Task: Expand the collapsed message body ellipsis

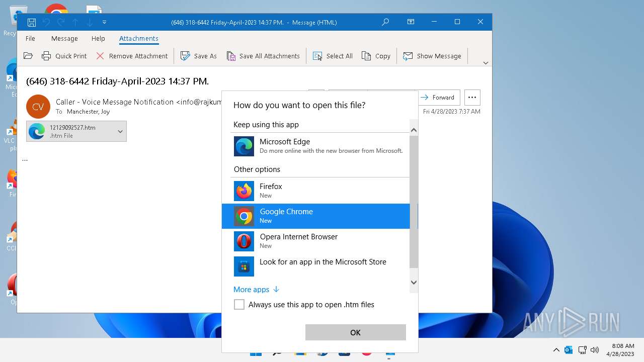Action: point(25,159)
